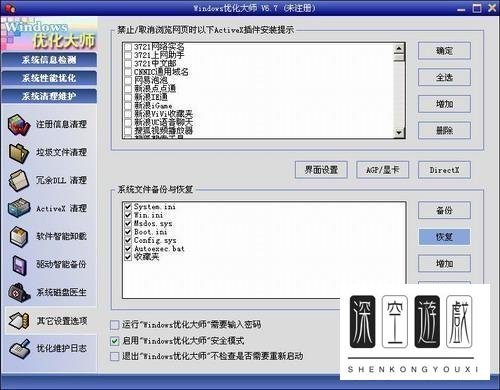Select the Msdos.sys list entry

[x=153, y=223]
